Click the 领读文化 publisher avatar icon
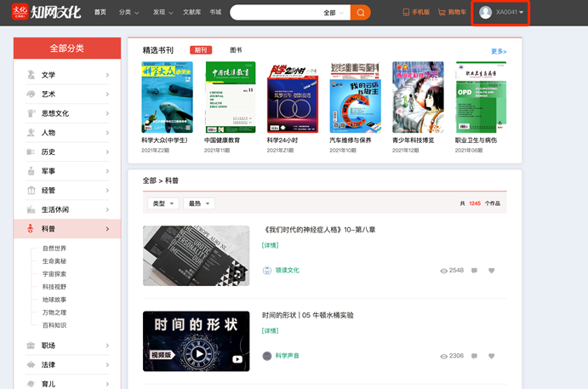588x389 pixels. pos(267,271)
